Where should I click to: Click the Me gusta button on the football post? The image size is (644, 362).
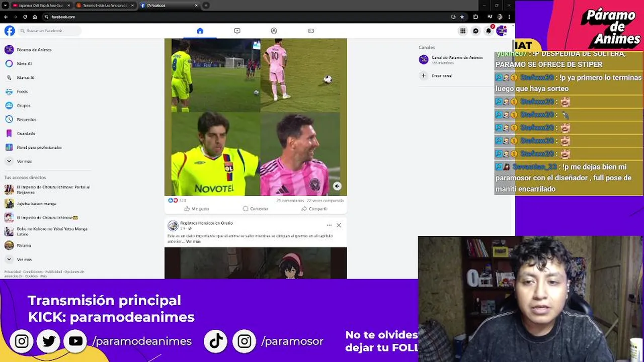196,209
